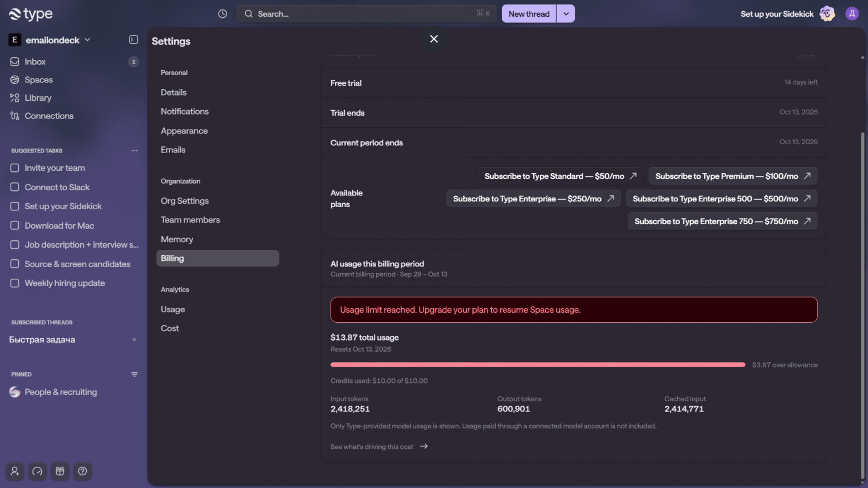This screenshot has width=868, height=488.
Task: Check the Connect to Slack task
Action: pos(15,188)
